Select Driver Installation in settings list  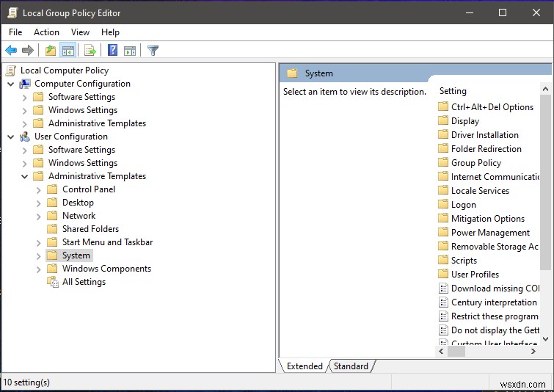(485, 134)
